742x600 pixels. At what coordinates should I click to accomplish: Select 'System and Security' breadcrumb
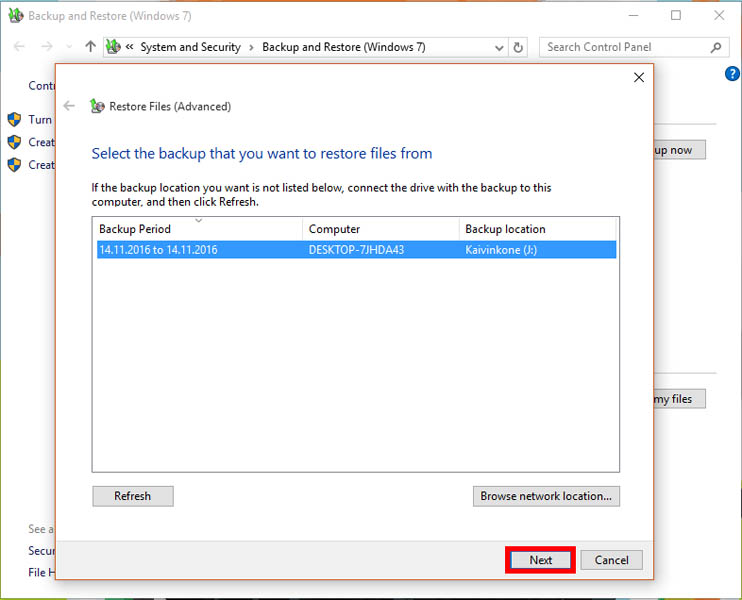pyautogui.click(x=190, y=47)
